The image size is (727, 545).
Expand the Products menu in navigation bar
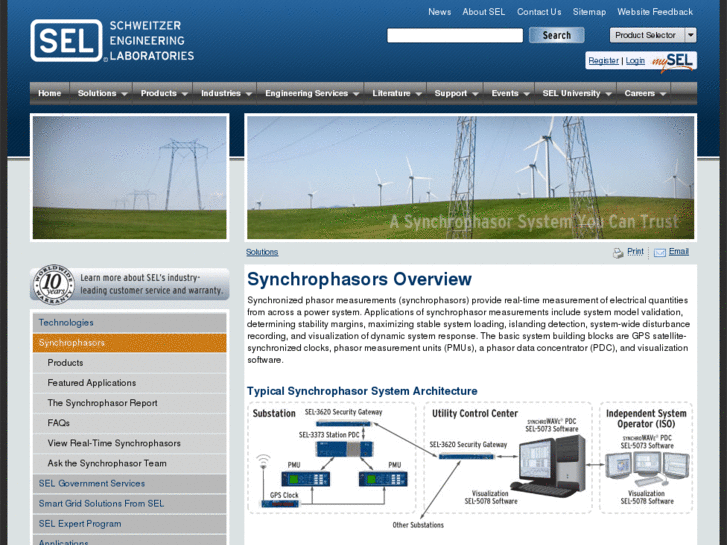coord(163,93)
